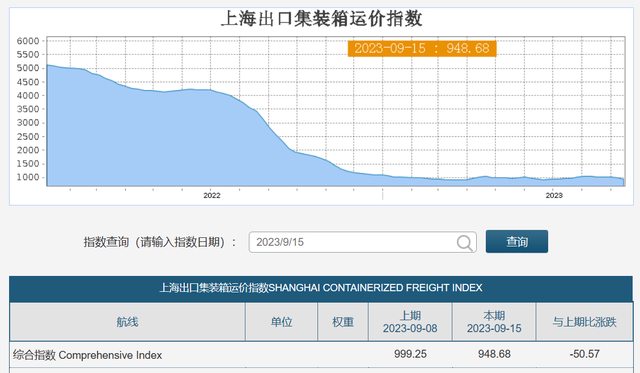Image resolution: width=640 pixels, height=373 pixels.
Task: Click the 与上期比涨跌 column header
Action: coord(584,322)
